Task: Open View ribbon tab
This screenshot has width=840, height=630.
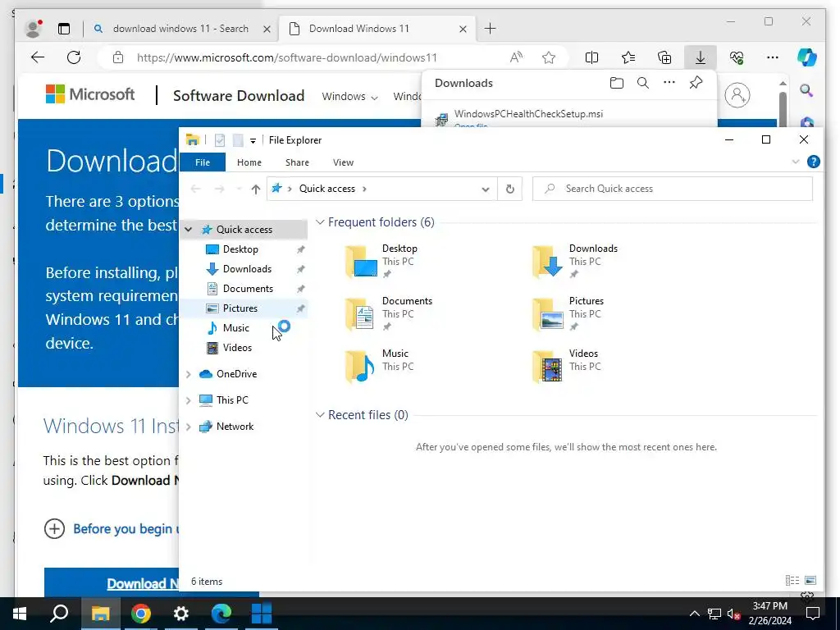Action: point(343,162)
